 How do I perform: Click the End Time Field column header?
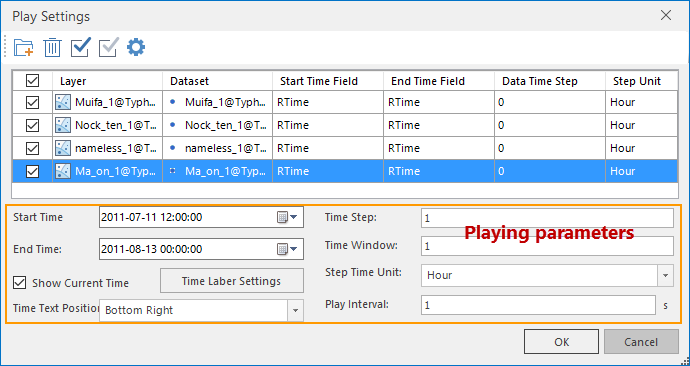pyautogui.click(x=439, y=81)
